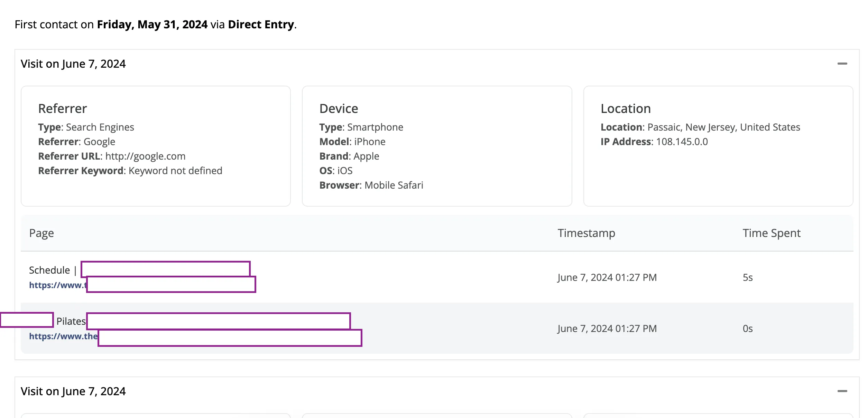
Task: Click the Referrer: Google line
Action: pos(76,142)
